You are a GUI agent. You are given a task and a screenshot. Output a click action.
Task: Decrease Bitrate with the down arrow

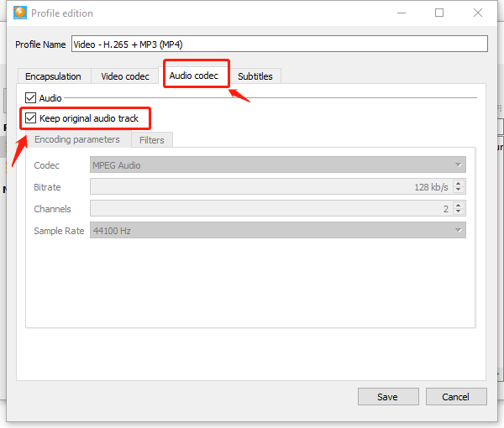(x=459, y=191)
